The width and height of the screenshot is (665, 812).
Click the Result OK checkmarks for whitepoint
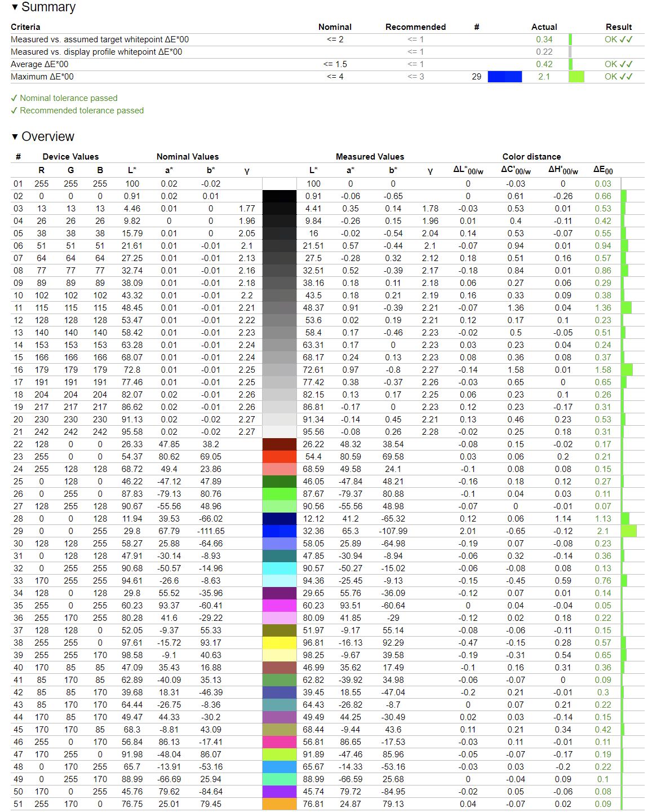pyautogui.click(x=619, y=39)
